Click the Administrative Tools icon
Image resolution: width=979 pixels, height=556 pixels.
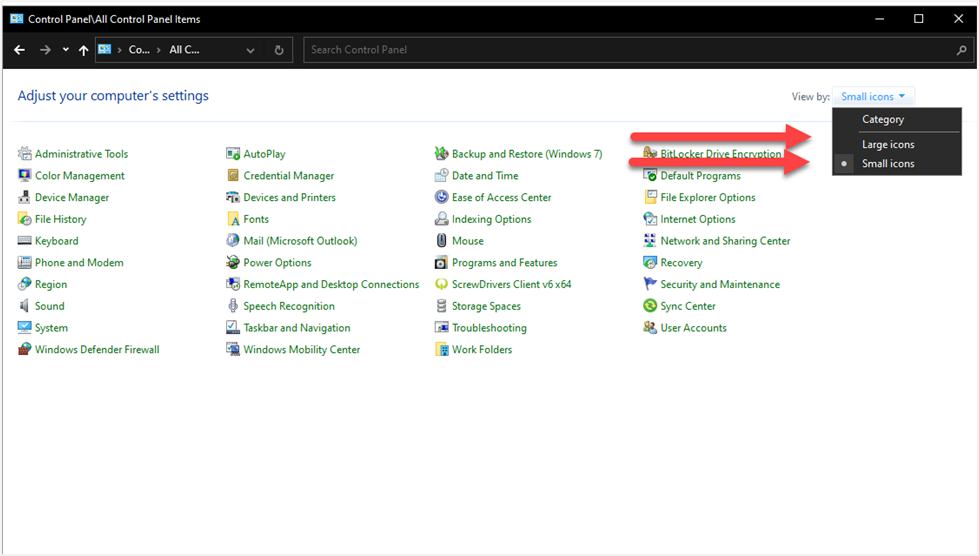[25, 154]
